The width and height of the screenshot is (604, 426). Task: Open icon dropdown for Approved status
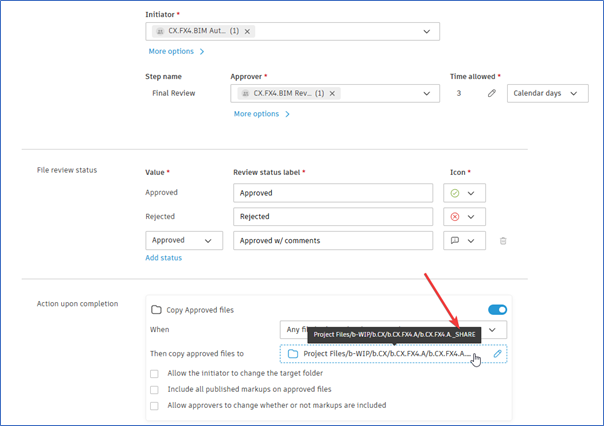click(464, 193)
